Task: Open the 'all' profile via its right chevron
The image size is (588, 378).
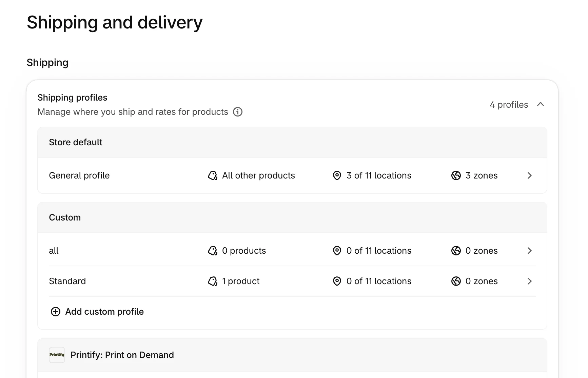Action: [x=530, y=251]
